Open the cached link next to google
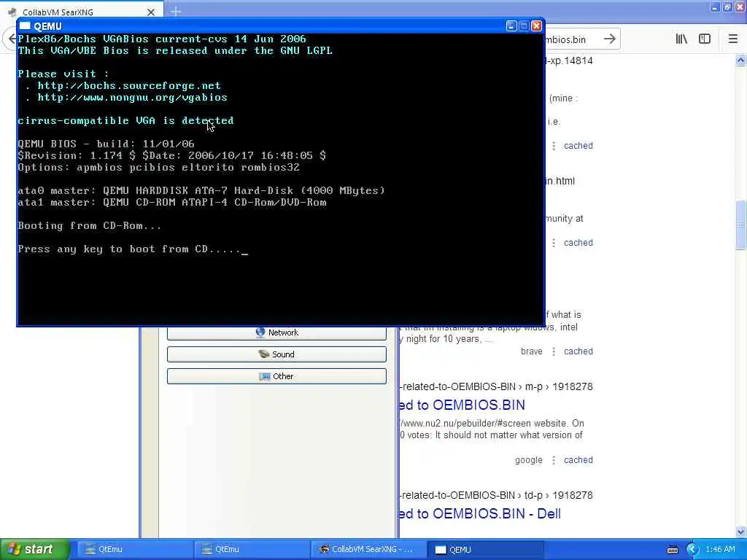The height and width of the screenshot is (560, 747). click(578, 460)
